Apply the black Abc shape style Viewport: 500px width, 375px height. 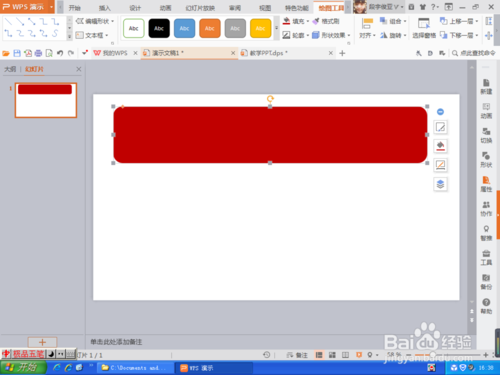[x=159, y=28]
